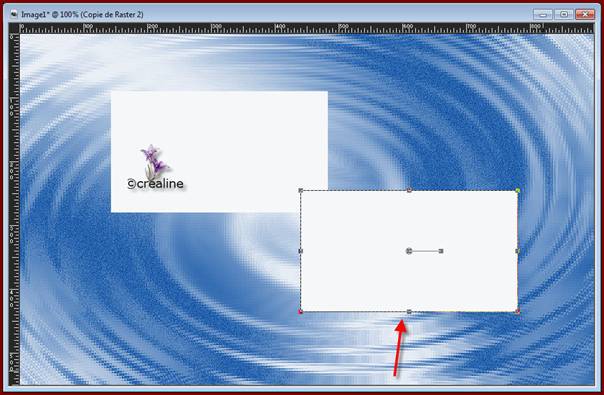Click the center pivot point of the selection

409,251
